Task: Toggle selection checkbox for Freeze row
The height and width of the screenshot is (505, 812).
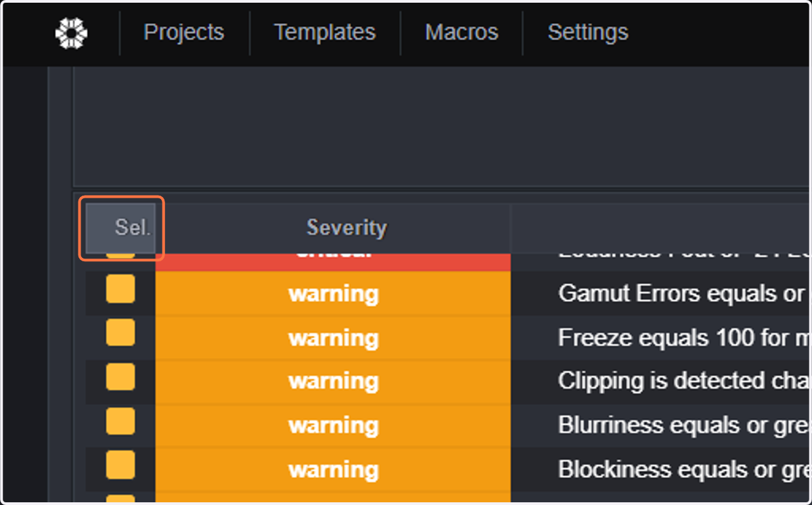Action: click(120, 333)
